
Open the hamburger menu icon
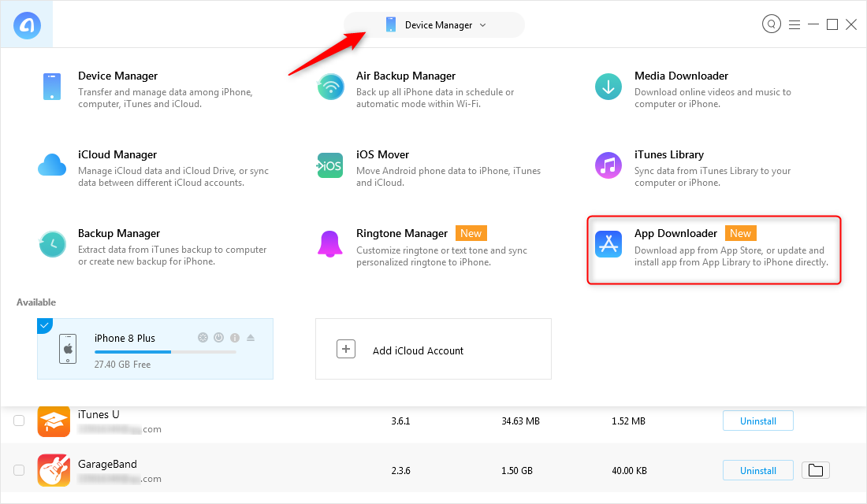pyautogui.click(x=794, y=25)
